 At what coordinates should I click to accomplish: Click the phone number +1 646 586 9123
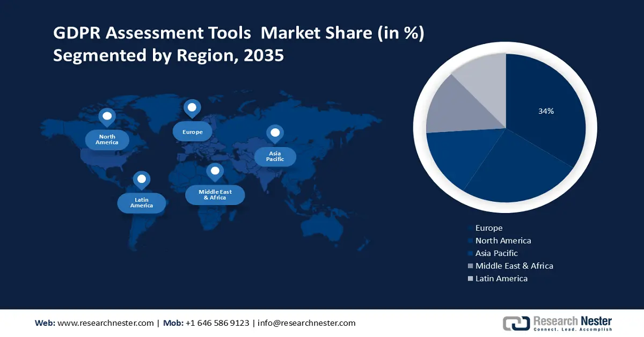pos(217,323)
